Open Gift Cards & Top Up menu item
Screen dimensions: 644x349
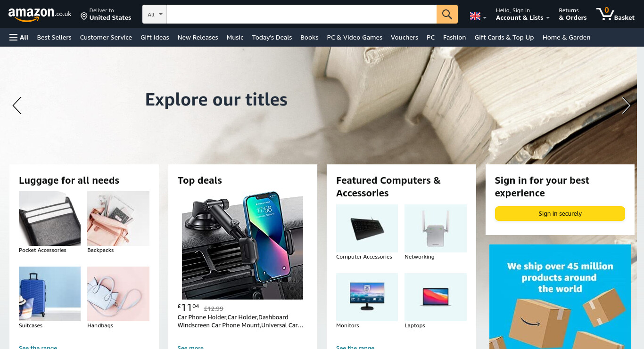(x=504, y=37)
